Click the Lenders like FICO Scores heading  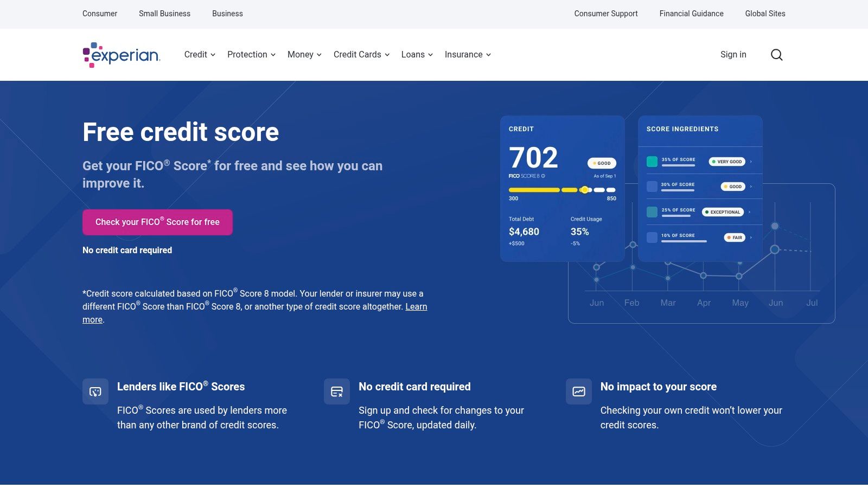[181, 387]
